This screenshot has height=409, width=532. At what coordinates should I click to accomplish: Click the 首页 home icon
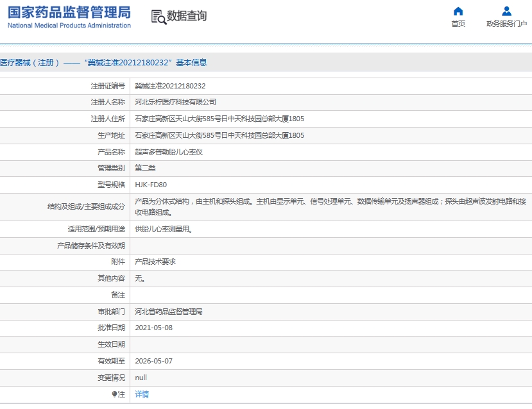coord(458,11)
